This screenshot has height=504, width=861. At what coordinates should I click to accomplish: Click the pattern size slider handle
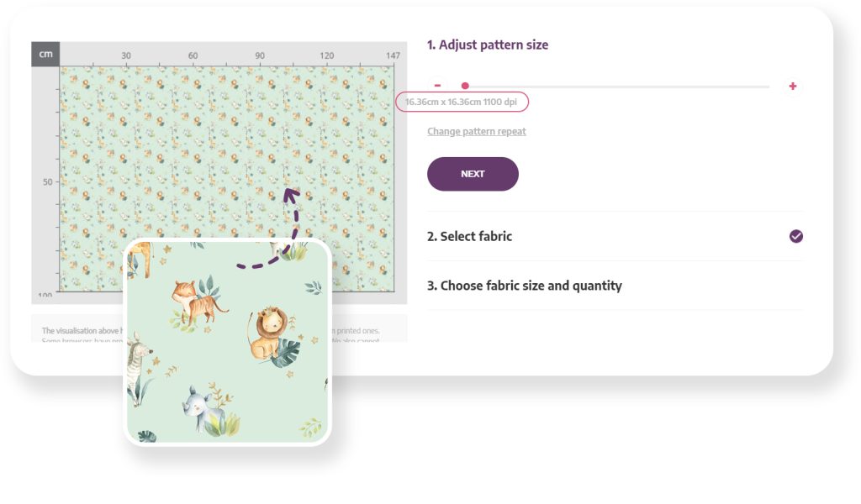tap(465, 86)
